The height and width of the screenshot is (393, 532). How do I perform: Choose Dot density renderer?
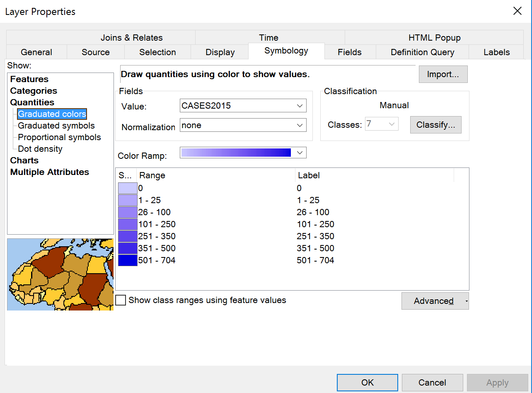(x=40, y=149)
